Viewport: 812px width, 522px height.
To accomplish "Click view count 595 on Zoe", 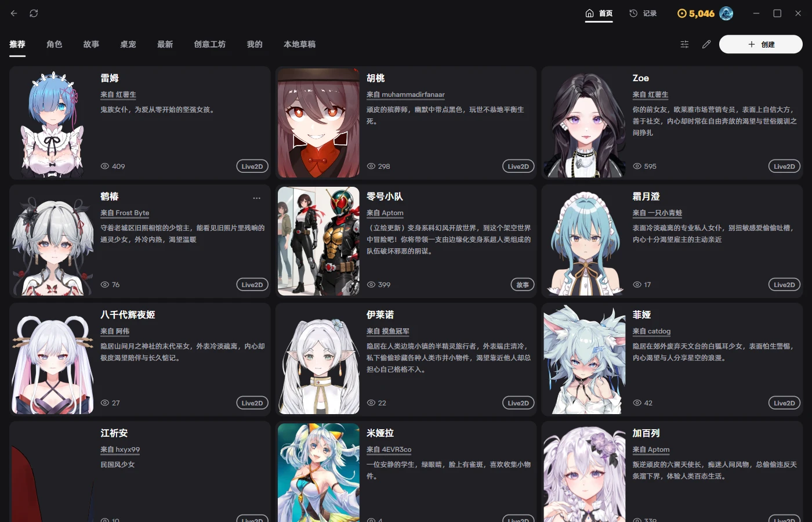I will (644, 166).
